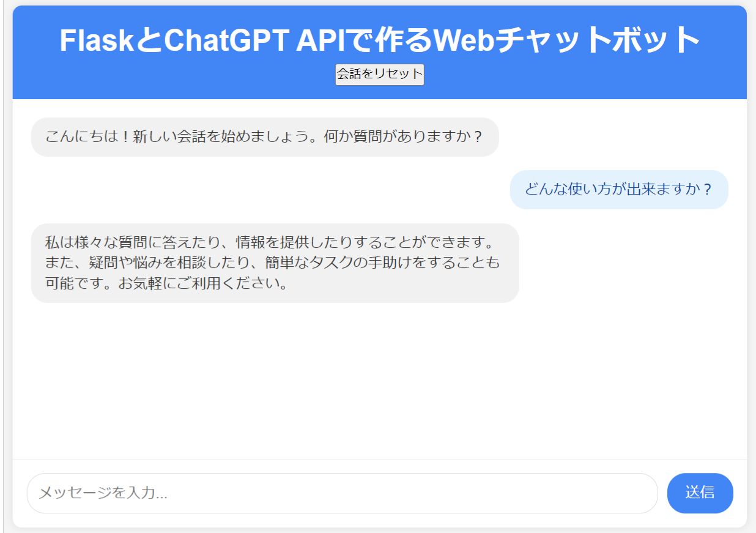Click the user message どんな使い方が出来ますか？
This screenshot has width=756, height=533.
click(619, 189)
